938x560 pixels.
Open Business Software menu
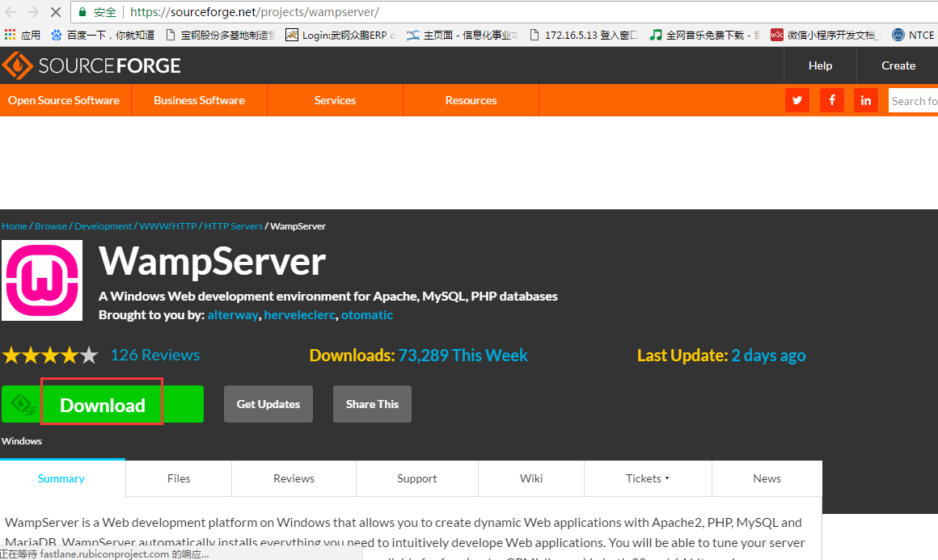tap(199, 100)
